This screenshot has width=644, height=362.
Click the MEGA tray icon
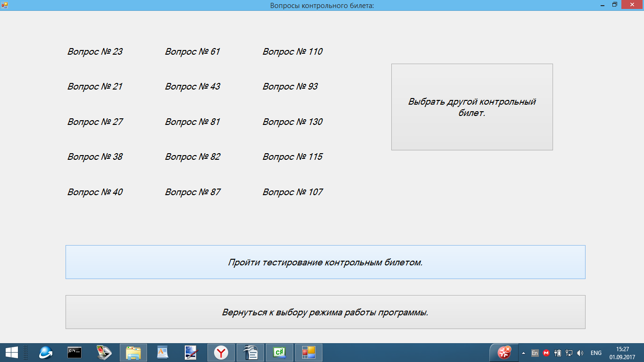(546, 353)
